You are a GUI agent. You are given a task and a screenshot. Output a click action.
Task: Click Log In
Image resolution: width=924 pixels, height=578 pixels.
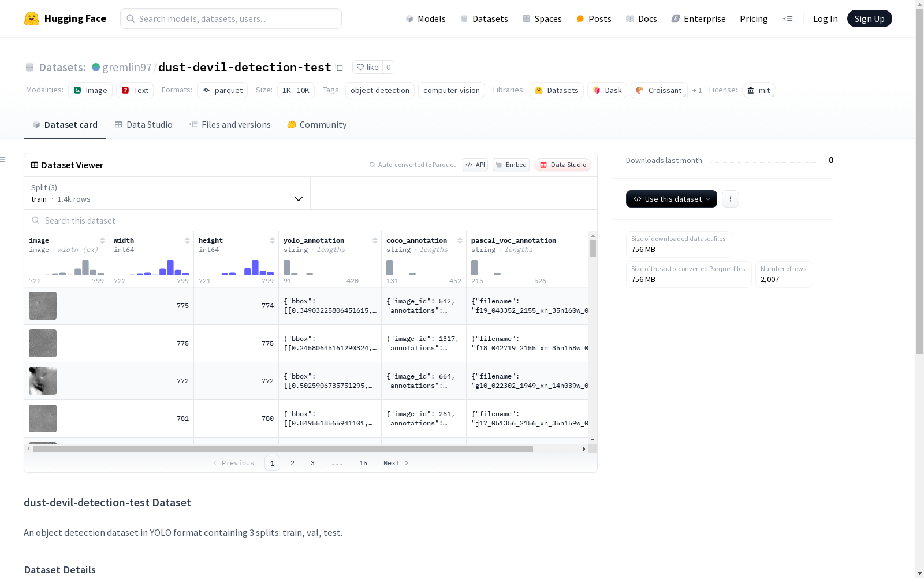click(x=825, y=18)
